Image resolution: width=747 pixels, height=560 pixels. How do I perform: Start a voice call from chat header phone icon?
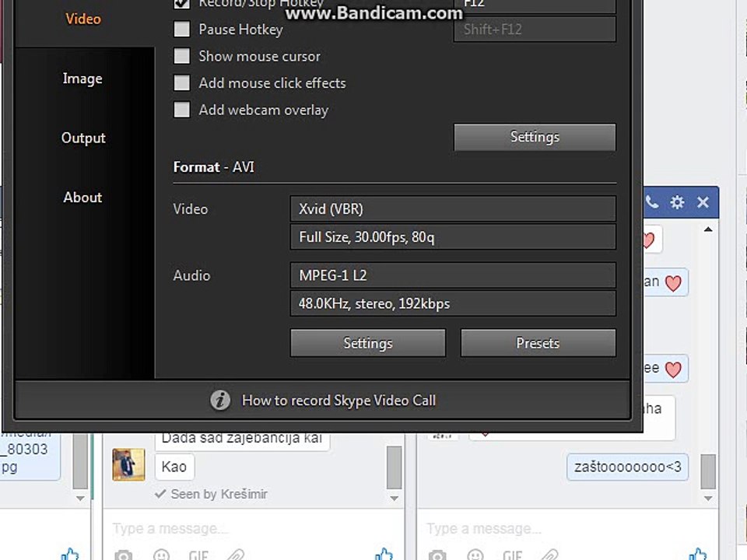(x=652, y=202)
